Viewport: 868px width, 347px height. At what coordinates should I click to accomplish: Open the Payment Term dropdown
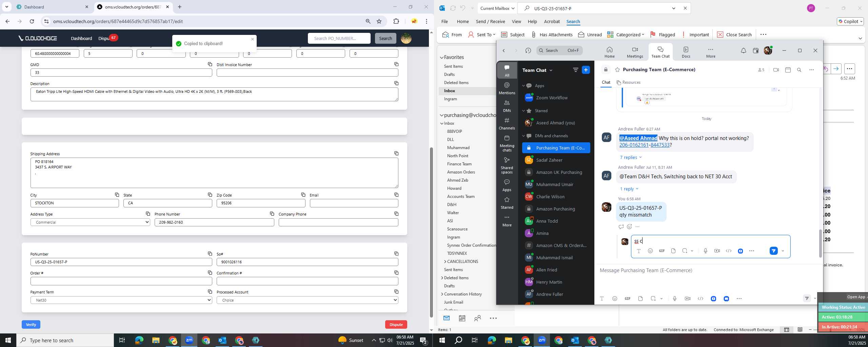click(121, 300)
